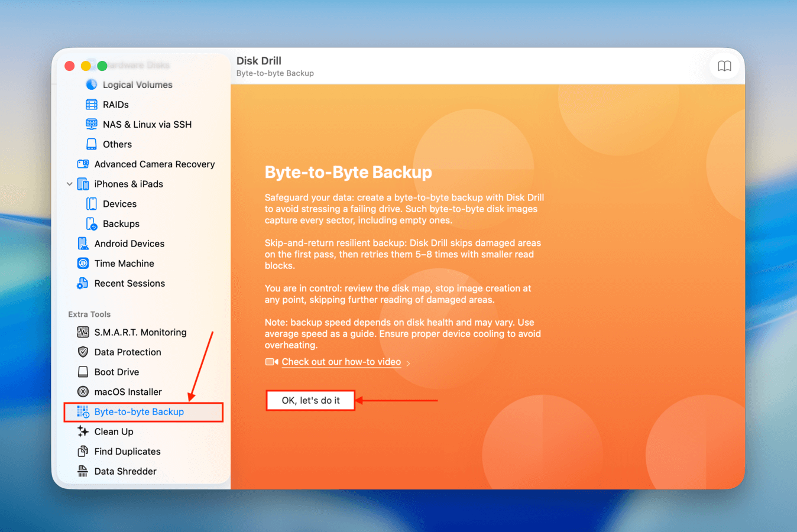Viewport: 797px width, 532px height.
Task: Select the S.M.A.R.T. Monitoring tool
Action: (x=140, y=332)
